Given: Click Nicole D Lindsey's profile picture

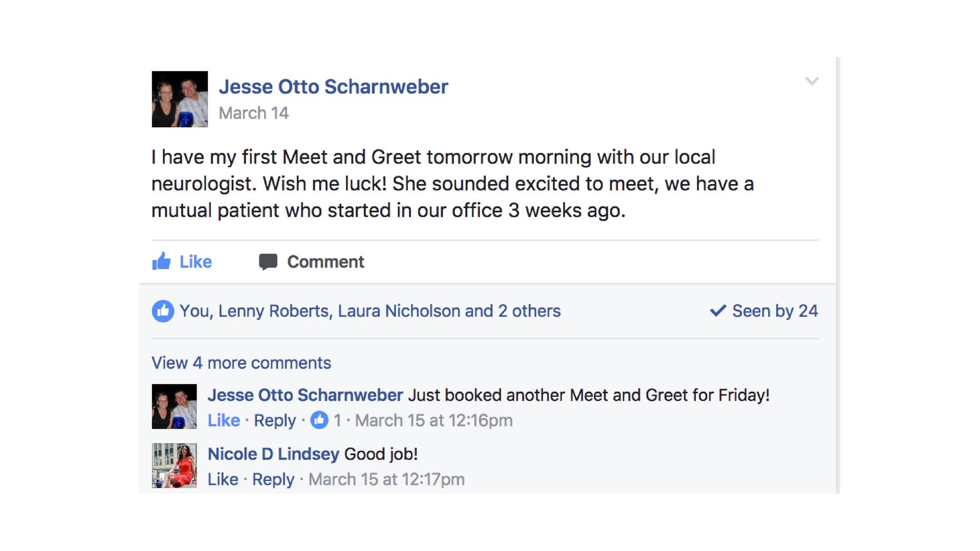Looking at the screenshot, I should tap(174, 465).
